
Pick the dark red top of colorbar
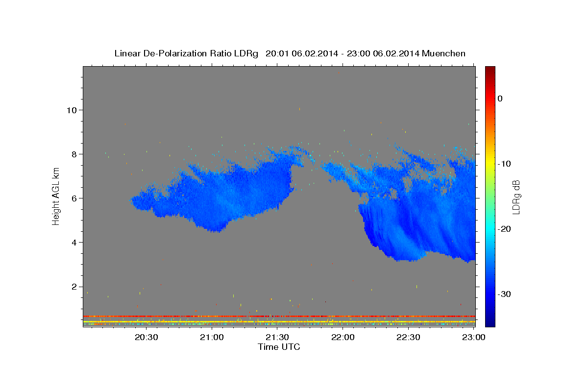tap(490, 70)
